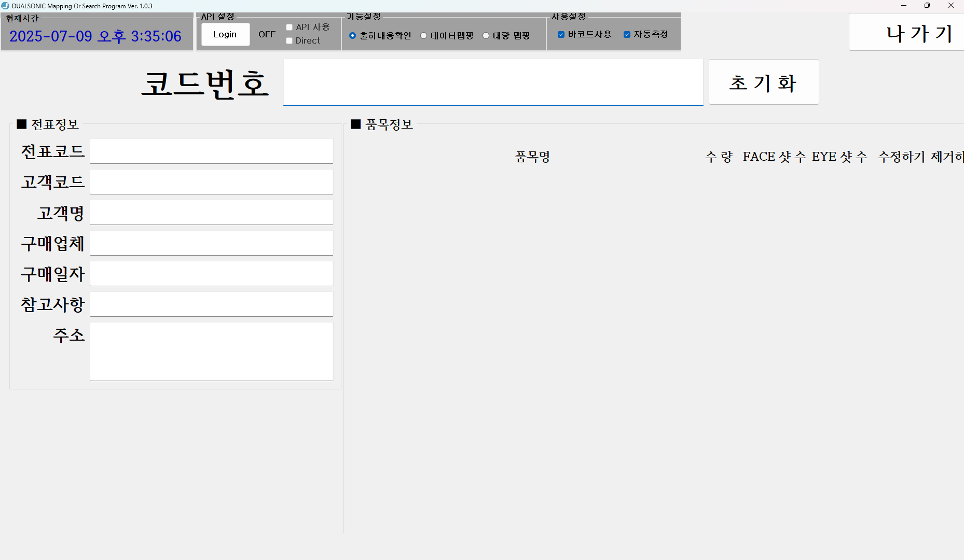Click the FACE 샷 수 column header

[x=775, y=156]
